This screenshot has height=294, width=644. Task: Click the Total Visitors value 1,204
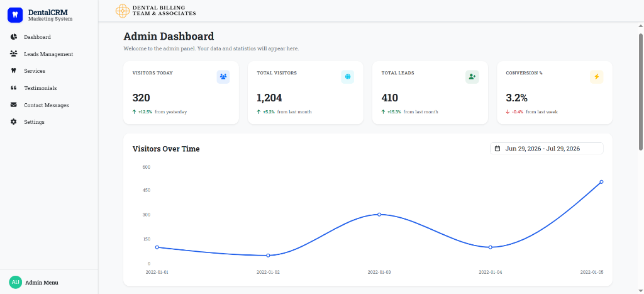(269, 98)
